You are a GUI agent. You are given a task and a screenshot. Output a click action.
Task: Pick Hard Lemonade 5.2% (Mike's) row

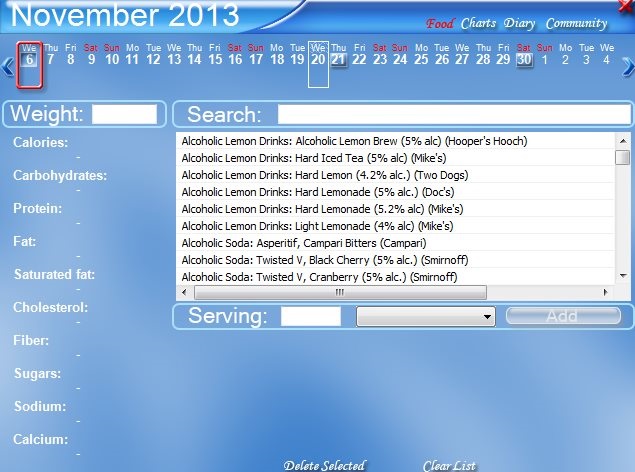pos(395,209)
